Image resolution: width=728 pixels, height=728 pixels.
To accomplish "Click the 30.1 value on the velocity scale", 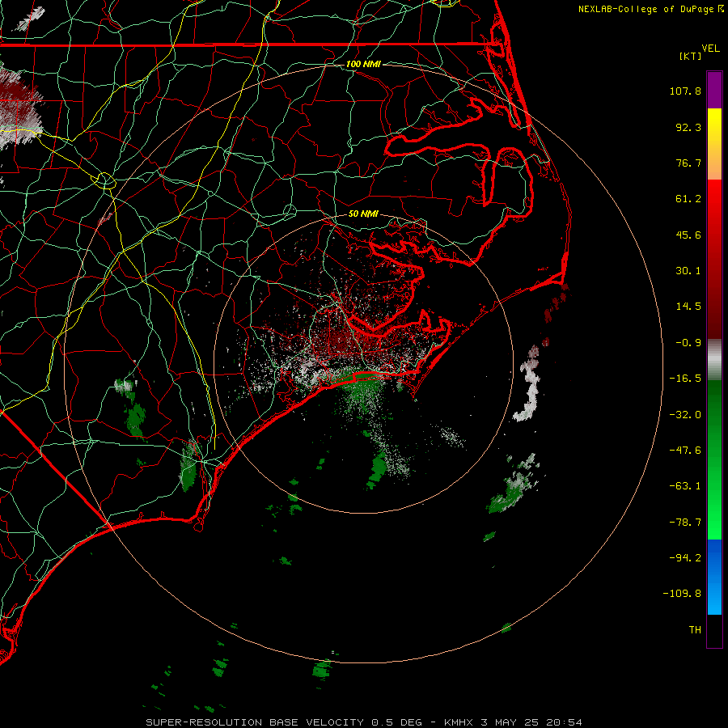I will tap(688, 271).
